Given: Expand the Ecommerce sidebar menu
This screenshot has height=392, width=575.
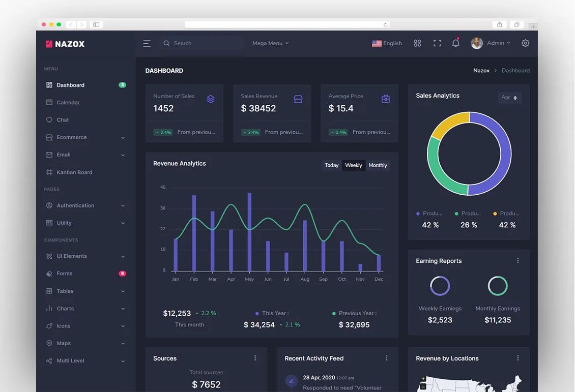Looking at the screenshot, I should 85,137.
